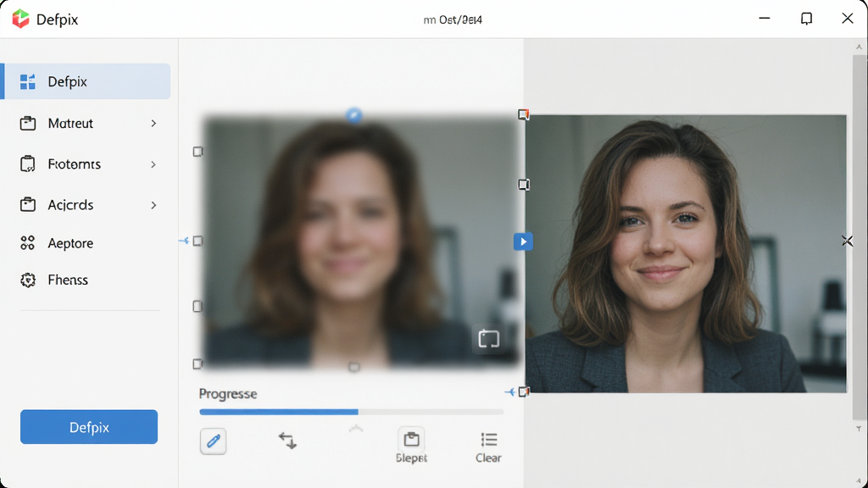The height and width of the screenshot is (488, 868).
Task: Click the Defpix logo in the title bar
Action: [x=20, y=19]
